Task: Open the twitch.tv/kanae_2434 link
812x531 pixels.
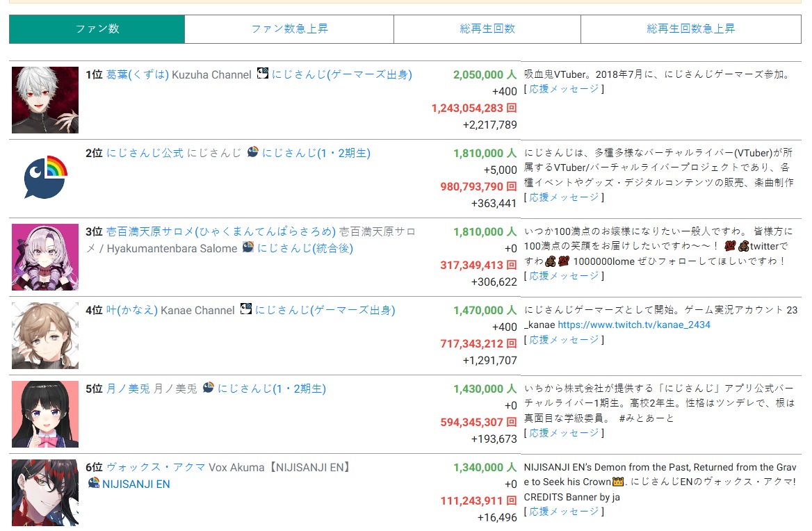Action: [634, 325]
